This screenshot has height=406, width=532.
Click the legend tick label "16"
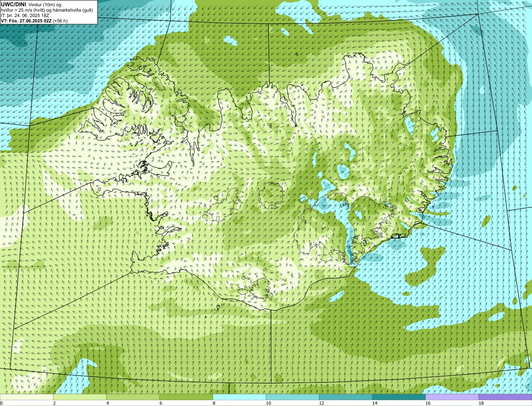click(x=428, y=403)
